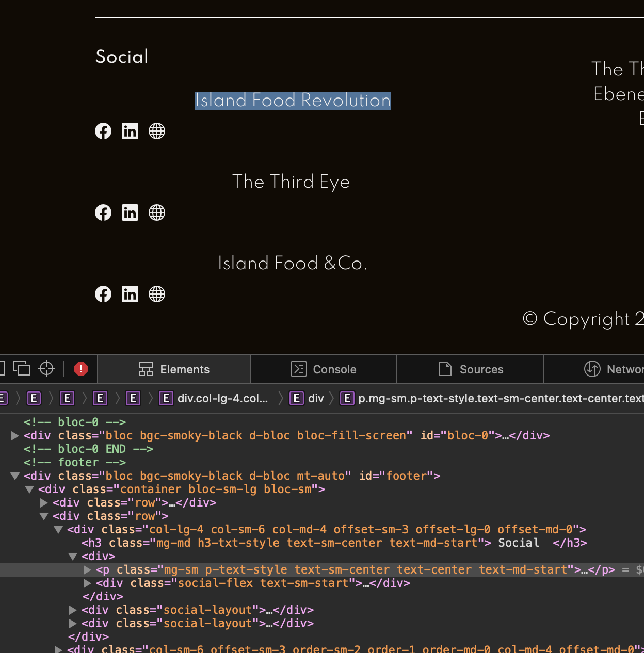Expand the bloc-0 div node
The height and width of the screenshot is (653, 644).
(14, 435)
